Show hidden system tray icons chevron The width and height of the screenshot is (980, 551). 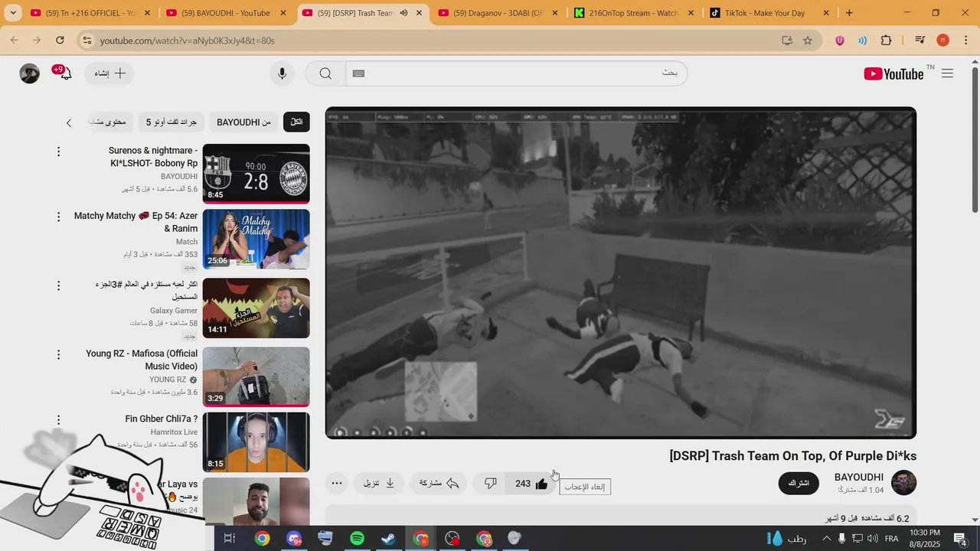[826, 539]
